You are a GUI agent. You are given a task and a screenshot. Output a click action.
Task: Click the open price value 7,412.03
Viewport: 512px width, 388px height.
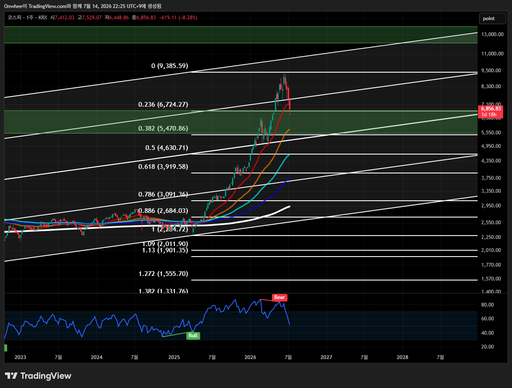[65, 17]
